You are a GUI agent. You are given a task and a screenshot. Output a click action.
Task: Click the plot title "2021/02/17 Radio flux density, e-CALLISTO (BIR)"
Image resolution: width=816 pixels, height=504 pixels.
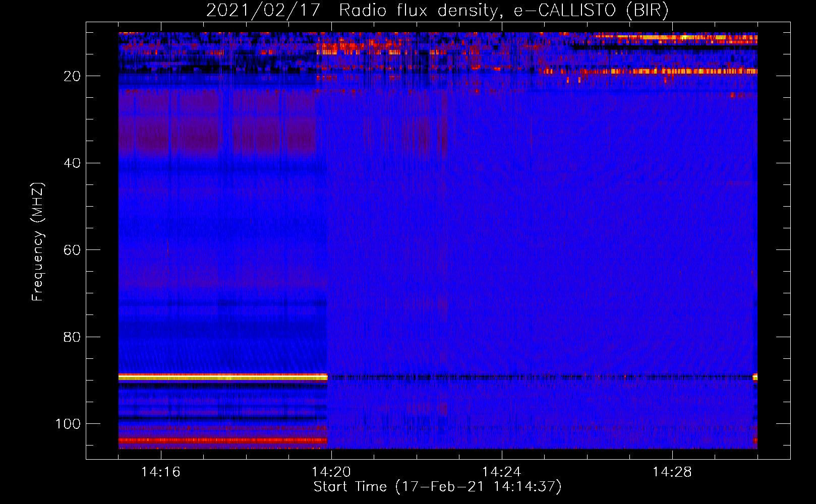[437, 10]
